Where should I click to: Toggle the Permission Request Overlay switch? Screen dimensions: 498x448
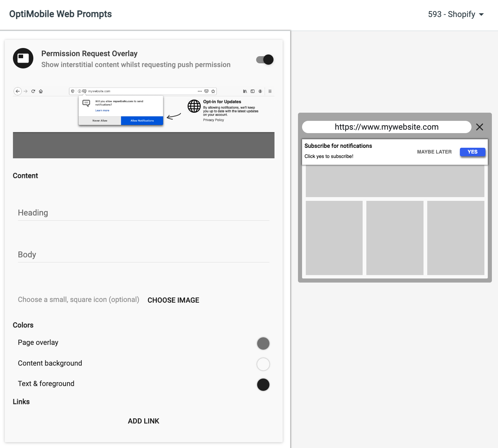(x=265, y=60)
